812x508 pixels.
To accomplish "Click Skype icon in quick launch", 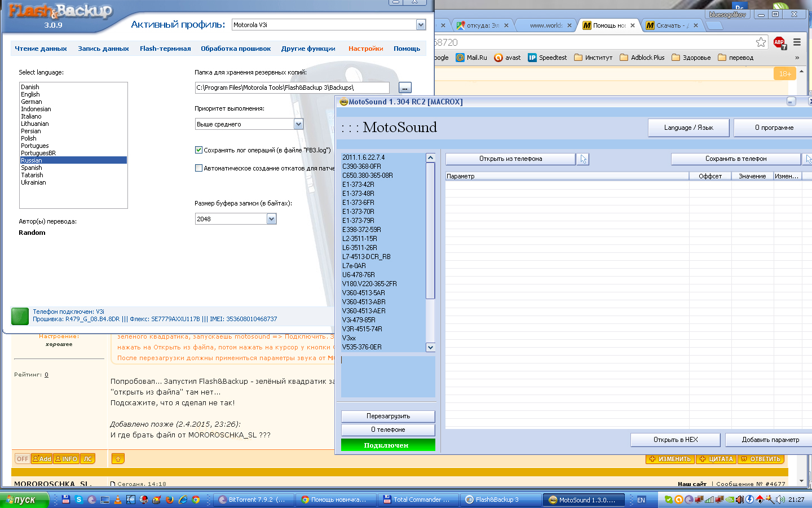I will [x=78, y=500].
